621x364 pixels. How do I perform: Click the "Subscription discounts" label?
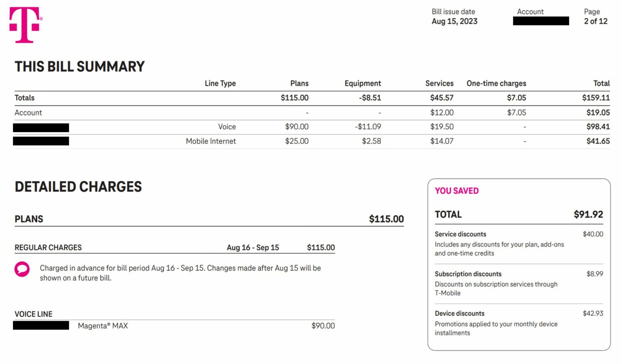pyautogui.click(x=468, y=274)
